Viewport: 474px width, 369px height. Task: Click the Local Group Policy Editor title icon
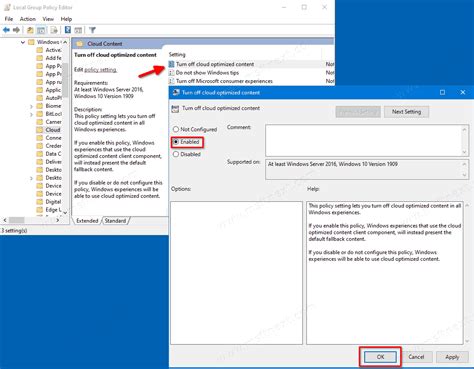[7, 7]
